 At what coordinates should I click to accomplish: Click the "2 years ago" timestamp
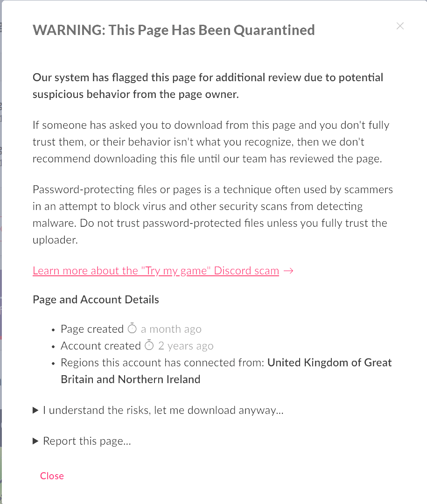[186, 346]
